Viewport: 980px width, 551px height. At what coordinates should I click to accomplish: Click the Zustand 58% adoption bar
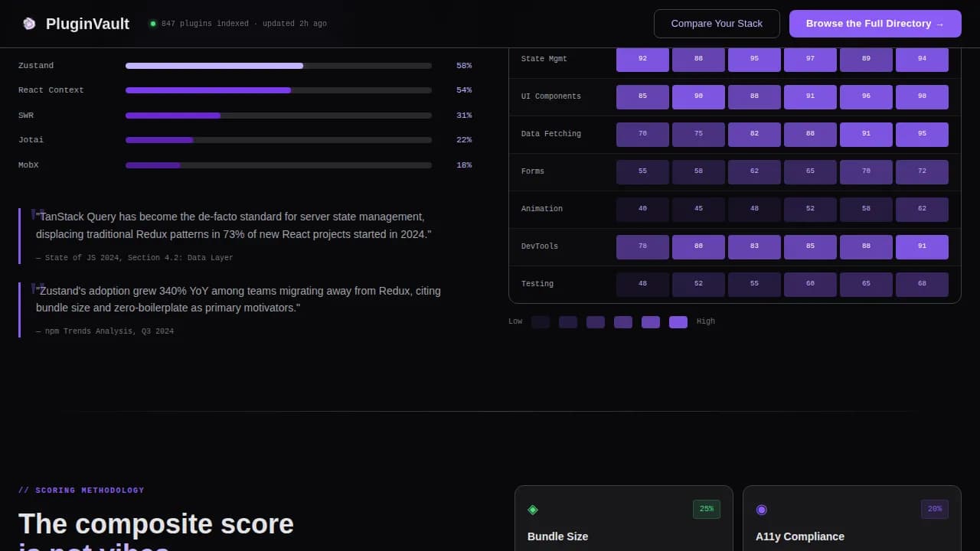tap(279, 66)
